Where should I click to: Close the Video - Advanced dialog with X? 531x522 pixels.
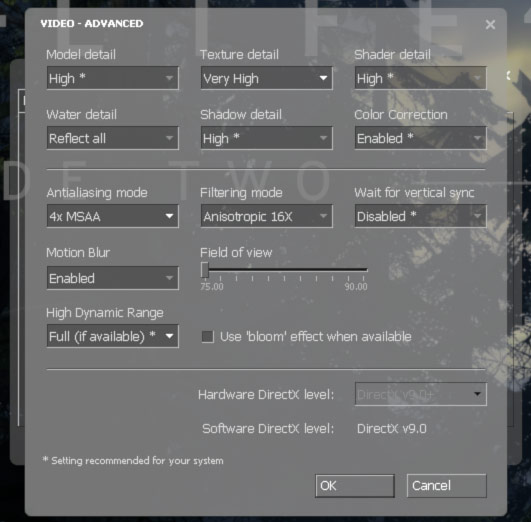pyautogui.click(x=490, y=24)
